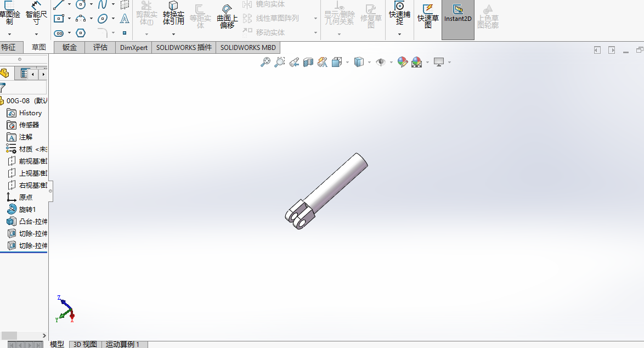
Task: Click Zoom to Fit magnifier icon
Action: tap(265, 62)
